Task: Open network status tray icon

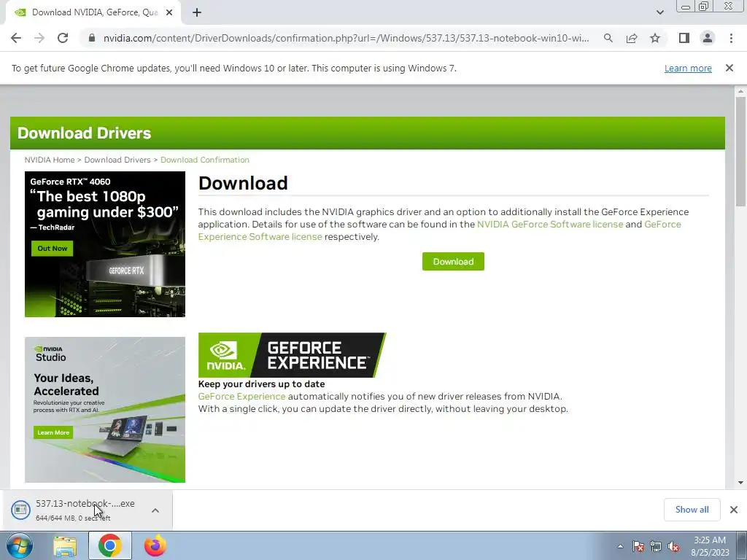Action: [656, 547]
